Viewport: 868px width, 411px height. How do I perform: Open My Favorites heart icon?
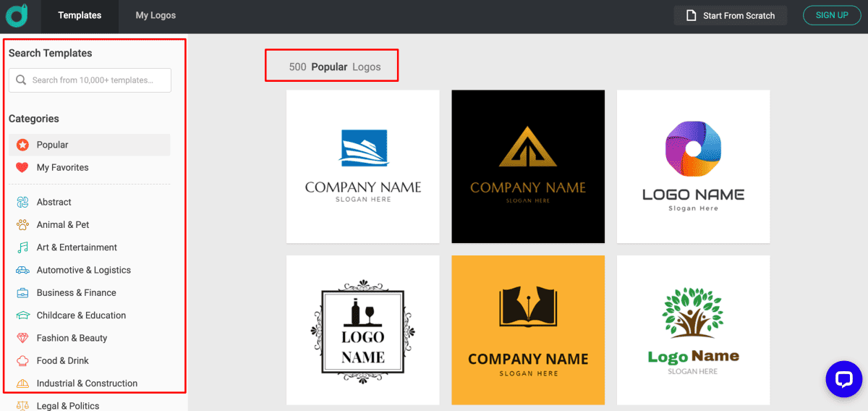point(22,167)
